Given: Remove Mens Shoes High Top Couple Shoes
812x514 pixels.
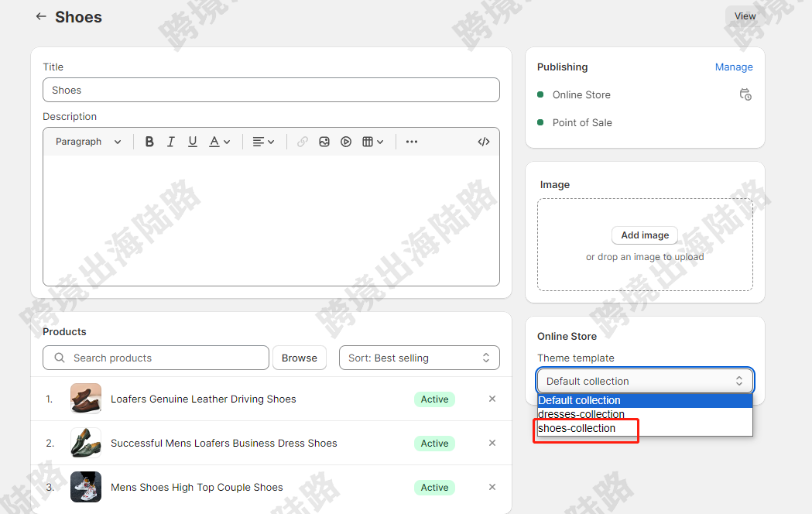Looking at the screenshot, I should point(492,487).
